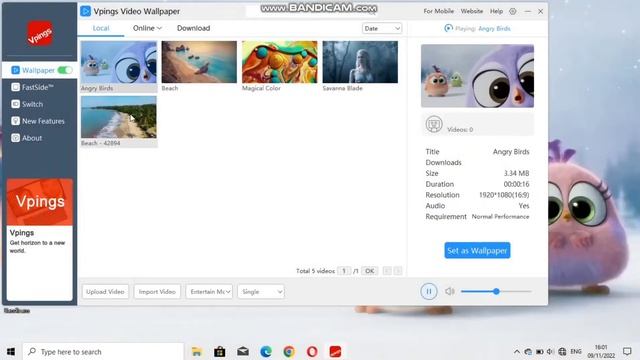Click the Vpings app icon in title bar
The width and height of the screenshot is (640, 360).
[x=85, y=11]
